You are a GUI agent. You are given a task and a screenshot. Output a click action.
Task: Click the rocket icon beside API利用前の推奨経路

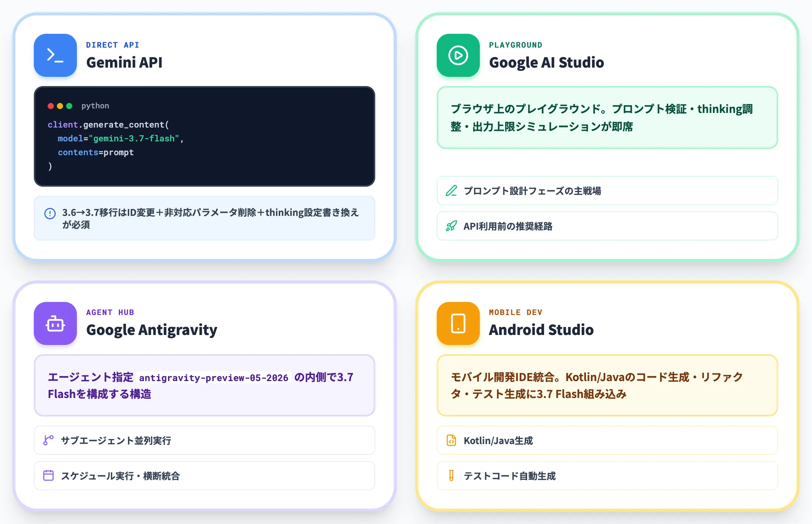click(x=451, y=226)
